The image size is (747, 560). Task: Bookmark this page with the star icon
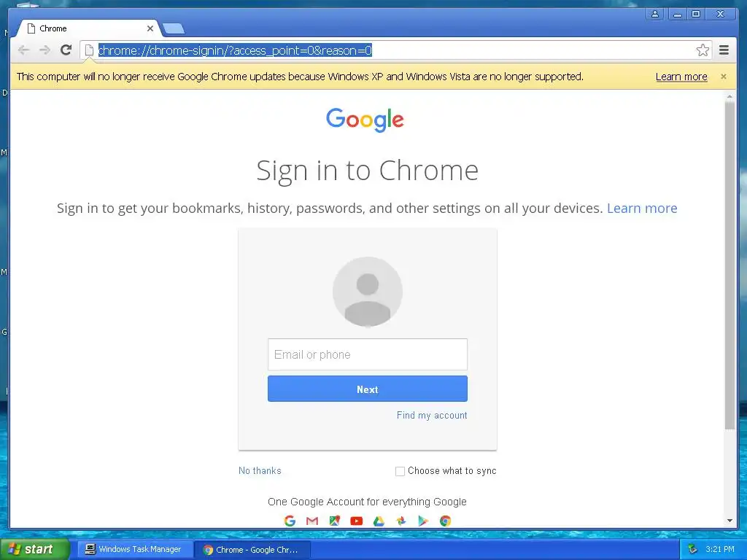[x=703, y=50]
